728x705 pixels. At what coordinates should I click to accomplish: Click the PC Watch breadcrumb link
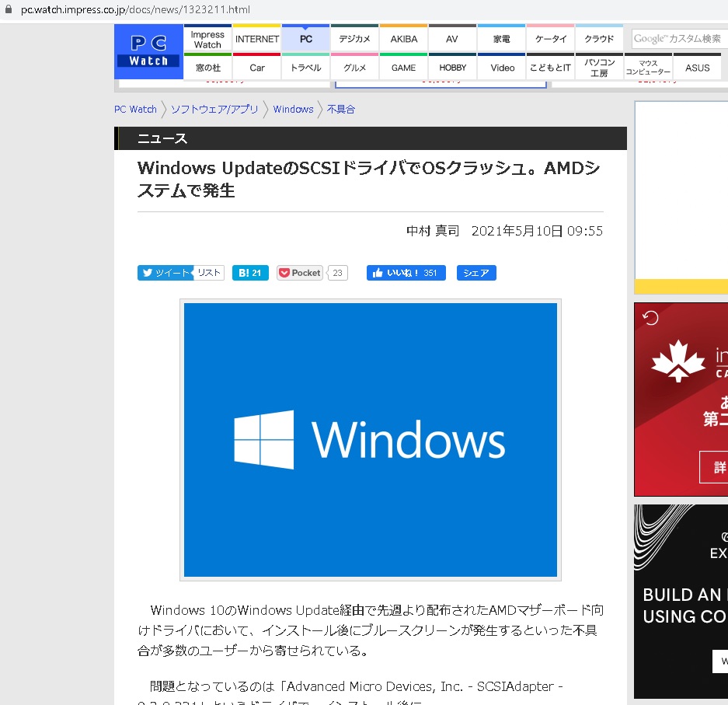click(x=135, y=109)
